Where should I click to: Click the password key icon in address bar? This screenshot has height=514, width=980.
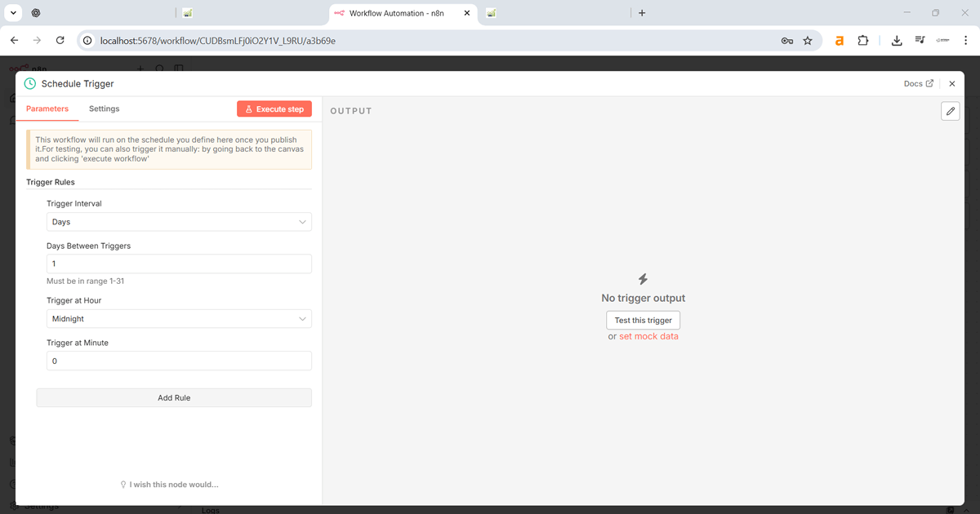coord(787,40)
